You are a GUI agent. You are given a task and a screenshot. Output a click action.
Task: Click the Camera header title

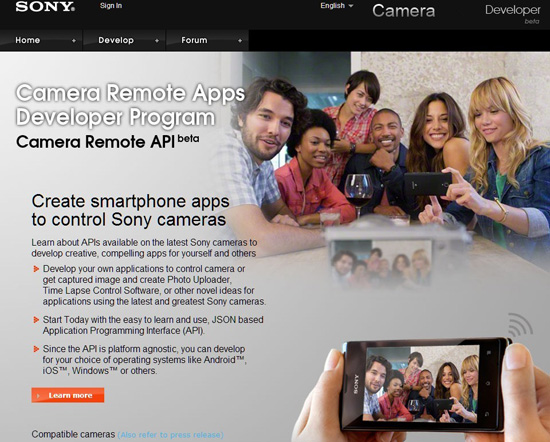[403, 11]
